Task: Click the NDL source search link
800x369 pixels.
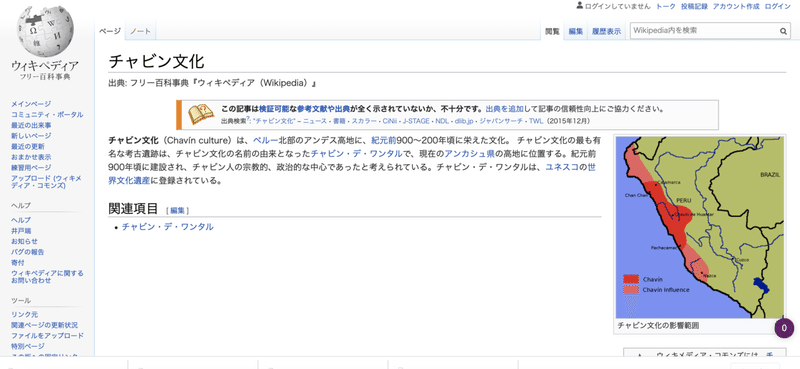Action: pos(442,121)
